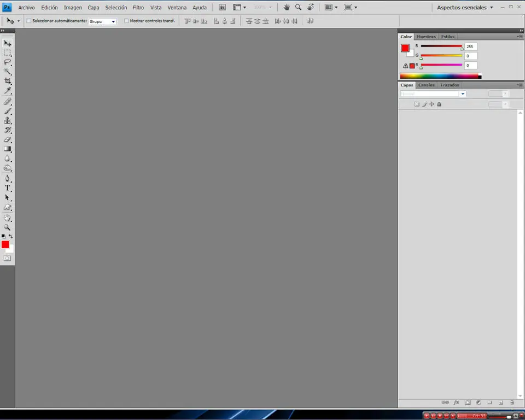Open Aspectos esenciales workspace dropdown
Viewport: 525px width, 420px height.
click(x=465, y=7)
